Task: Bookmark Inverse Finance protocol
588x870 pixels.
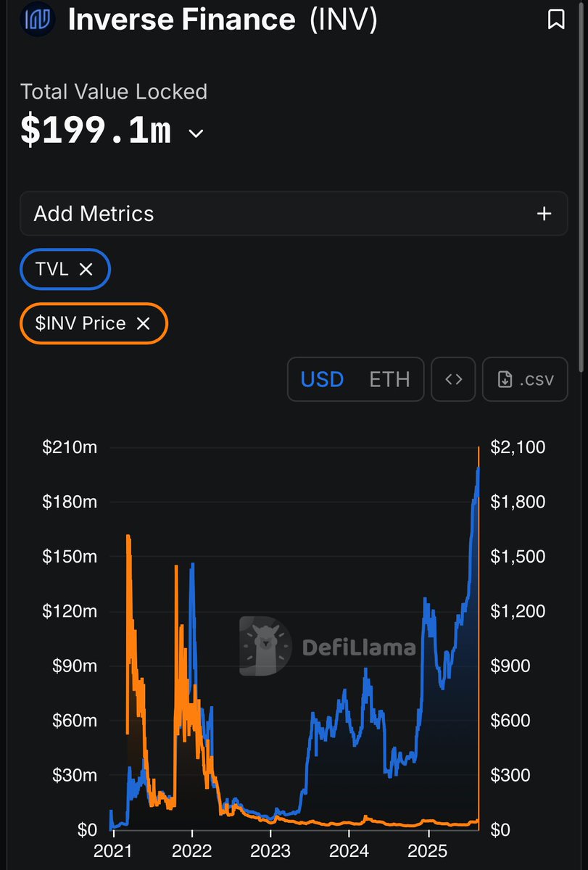Action: (556, 20)
